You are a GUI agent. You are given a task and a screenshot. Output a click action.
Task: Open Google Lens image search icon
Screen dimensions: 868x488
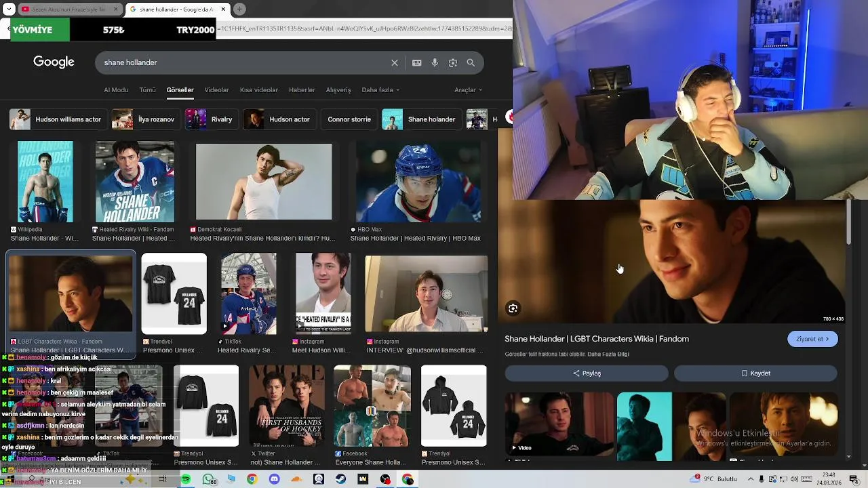[x=453, y=62]
